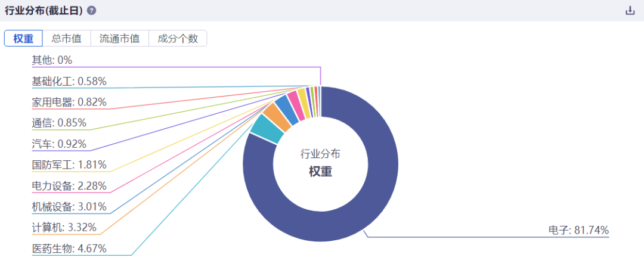Click the 基础化工: 0.58% label

pos(69,81)
